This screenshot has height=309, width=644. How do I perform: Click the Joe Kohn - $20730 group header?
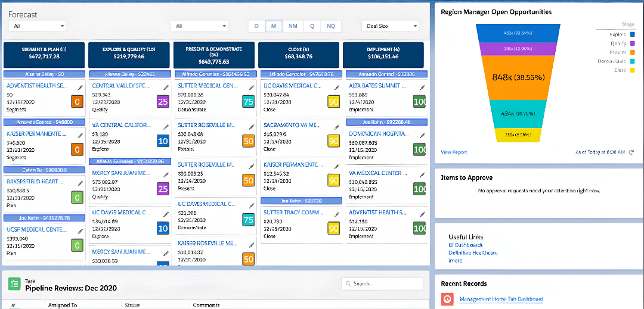[x=301, y=201]
